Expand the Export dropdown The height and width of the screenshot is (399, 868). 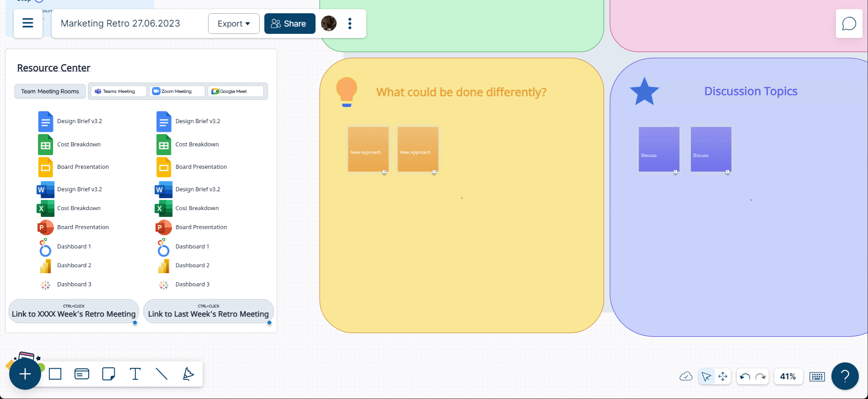pyautogui.click(x=234, y=23)
